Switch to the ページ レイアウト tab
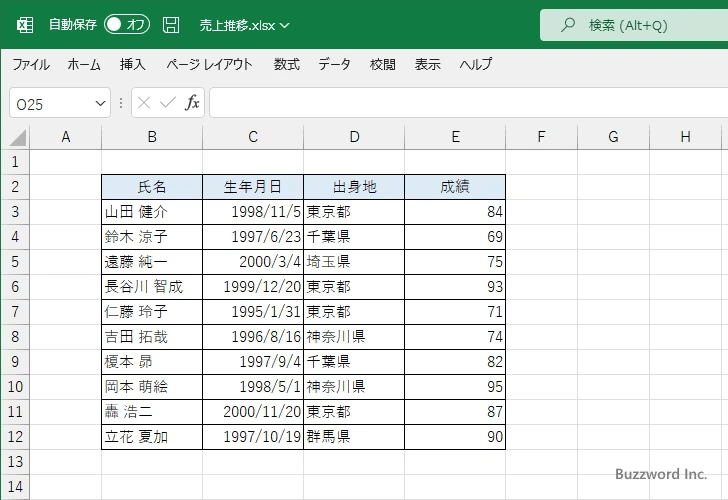This screenshot has width=728, height=500. click(x=209, y=64)
